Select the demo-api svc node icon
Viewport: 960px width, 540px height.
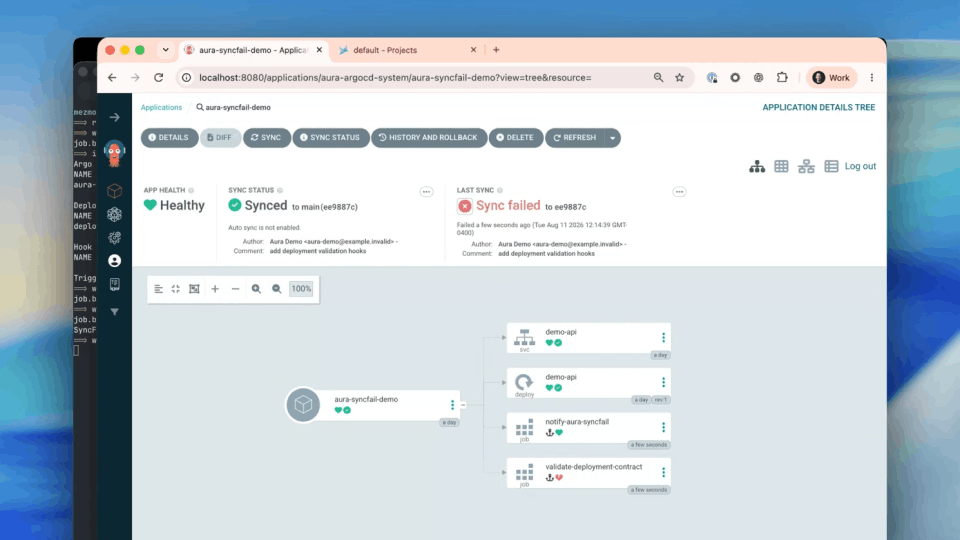tap(524, 337)
